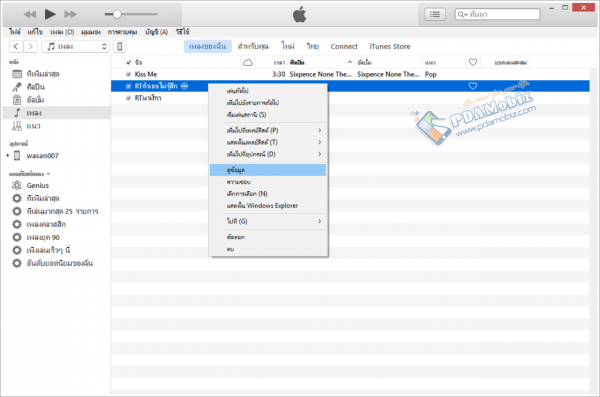This screenshot has height=397, width=600.
Task: Choose เล่นถัดไป (Play Next) in context menu
Action: click(268, 91)
